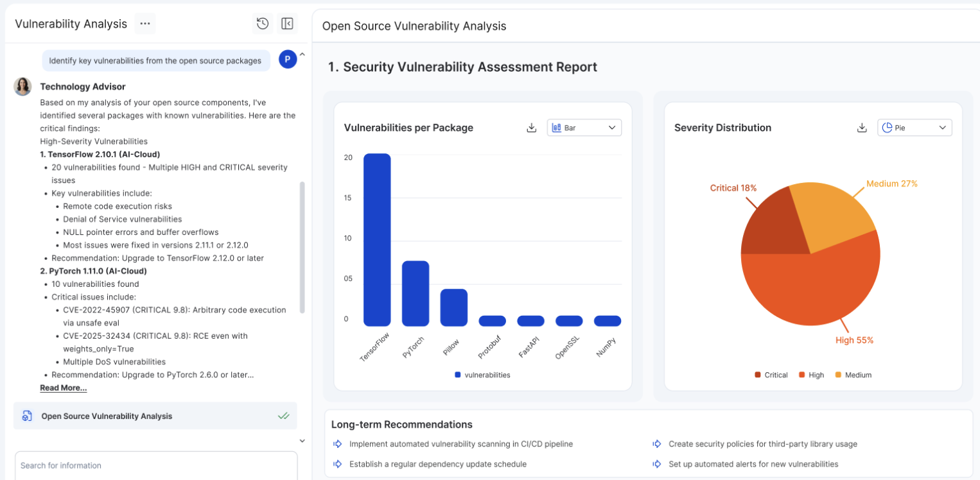Download the Vulnerabilities per Package chart
Image resolution: width=980 pixels, height=480 pixels.
[531, 128]
